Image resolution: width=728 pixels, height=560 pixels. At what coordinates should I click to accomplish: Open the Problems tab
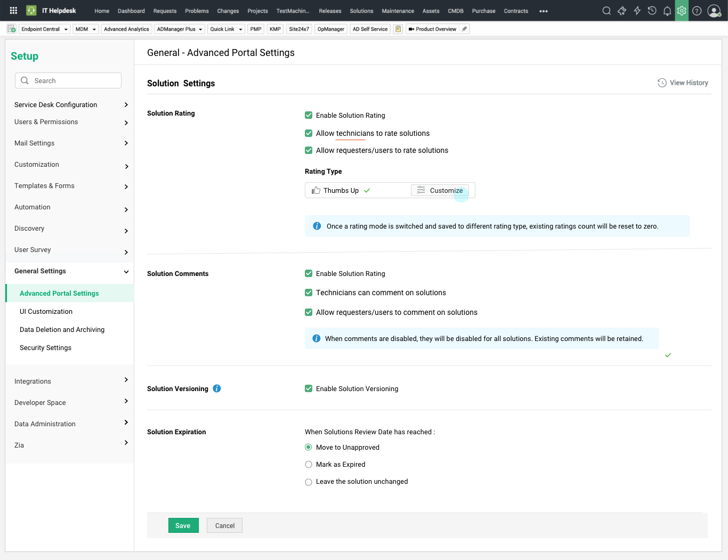197,11
